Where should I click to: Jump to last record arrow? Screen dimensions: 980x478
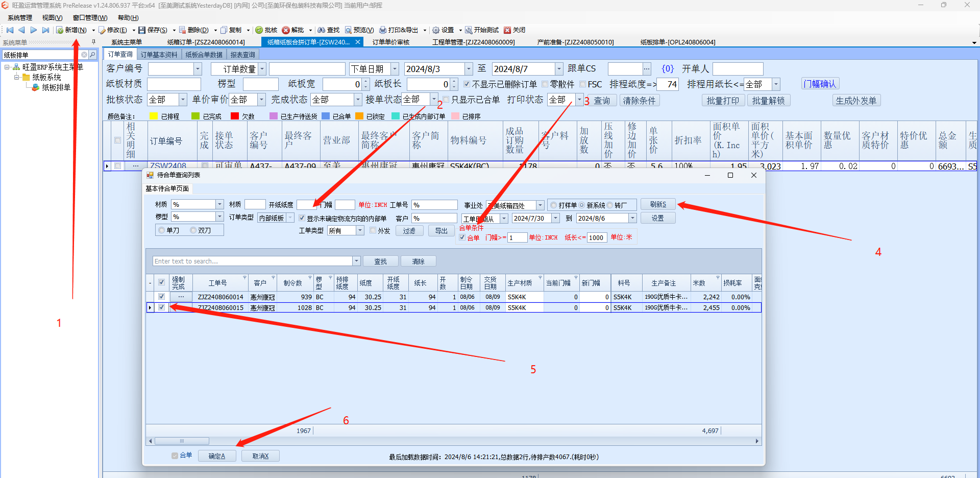pyautogui.click(x=45, y=30)
